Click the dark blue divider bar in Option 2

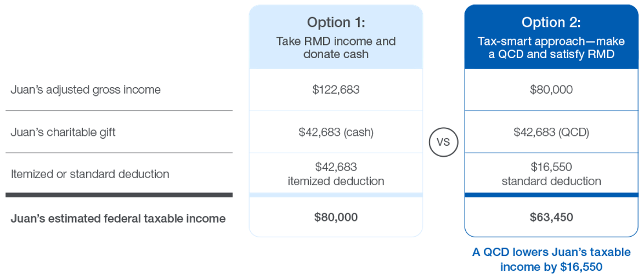551,195
